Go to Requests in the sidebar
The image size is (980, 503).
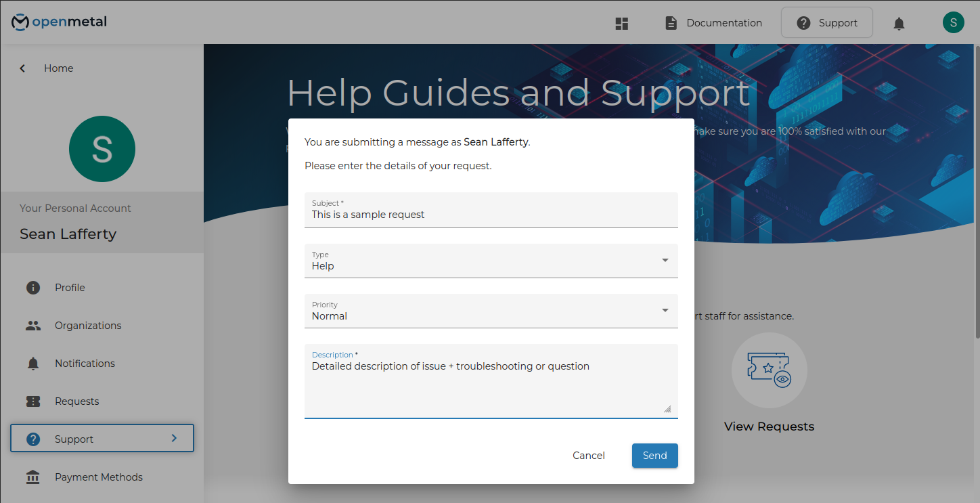tap(76, 401)
